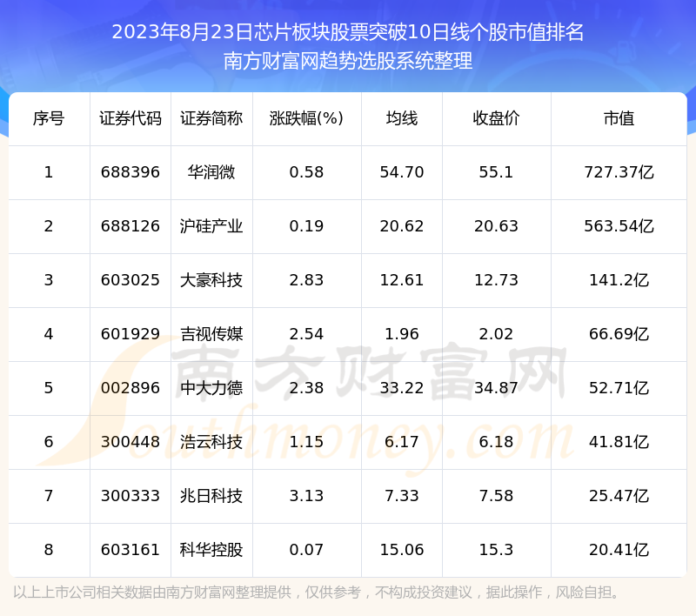Select stock code 603025
Screen dimensions: 696x616
[130, 280]
